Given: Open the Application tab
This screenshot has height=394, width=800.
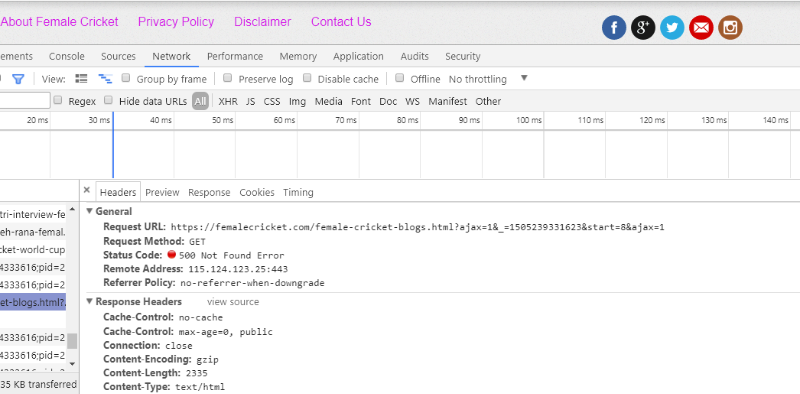Looking at the screenshot, I should [x=358, y=56].
